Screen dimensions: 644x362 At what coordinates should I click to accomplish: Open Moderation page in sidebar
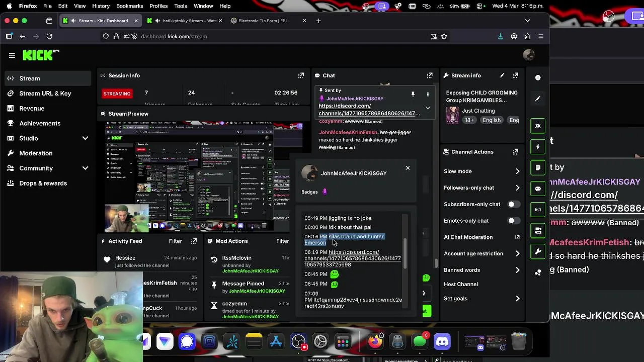[48, 153]
